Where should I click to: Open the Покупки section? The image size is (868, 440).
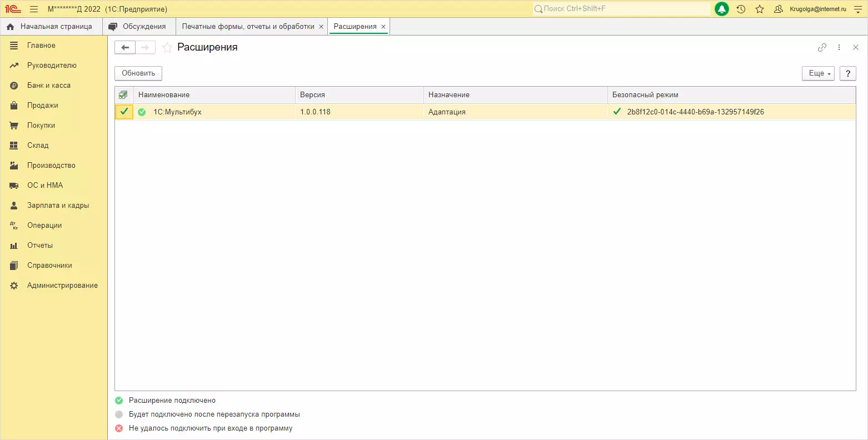(x=54, y=126)
